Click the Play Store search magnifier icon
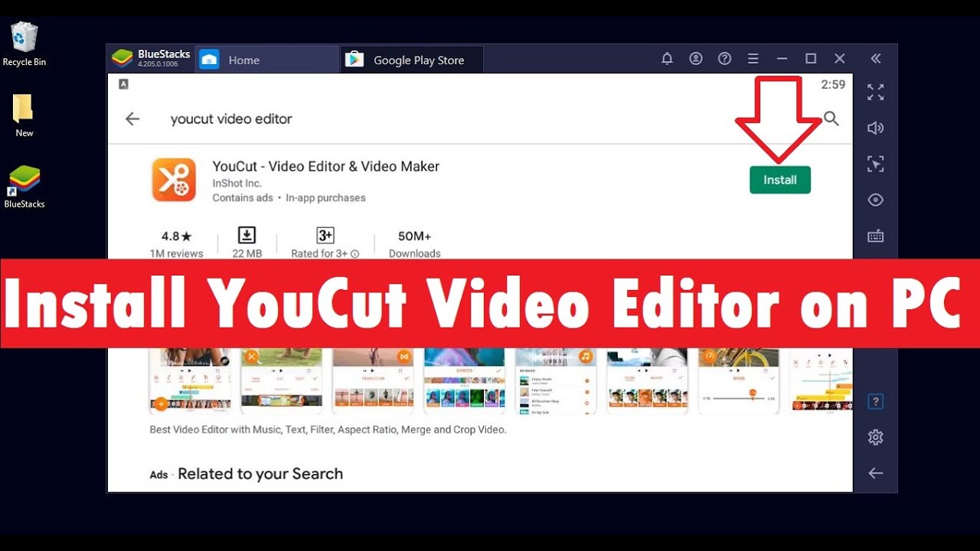Image resolution: width=980 pixels, height=551 pixels. click(x=831, y=119)
